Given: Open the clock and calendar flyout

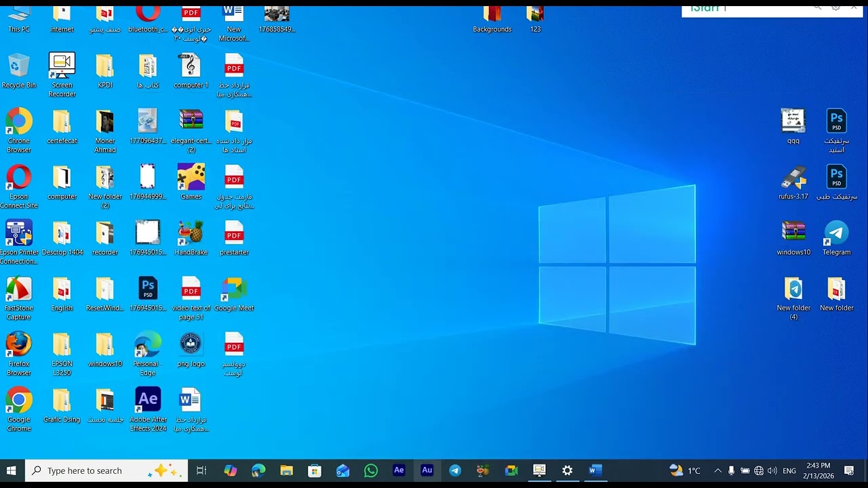Looking at the screenshot, I should [818, 470].
